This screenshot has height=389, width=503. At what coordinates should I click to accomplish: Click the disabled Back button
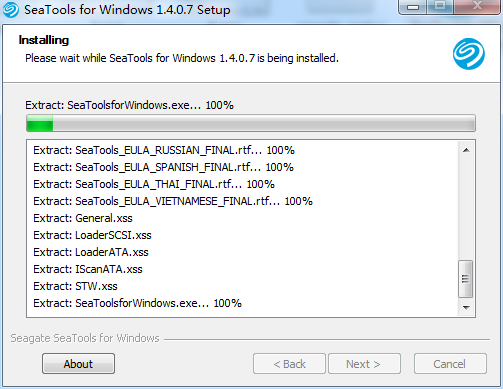click(x=289, y=364)
